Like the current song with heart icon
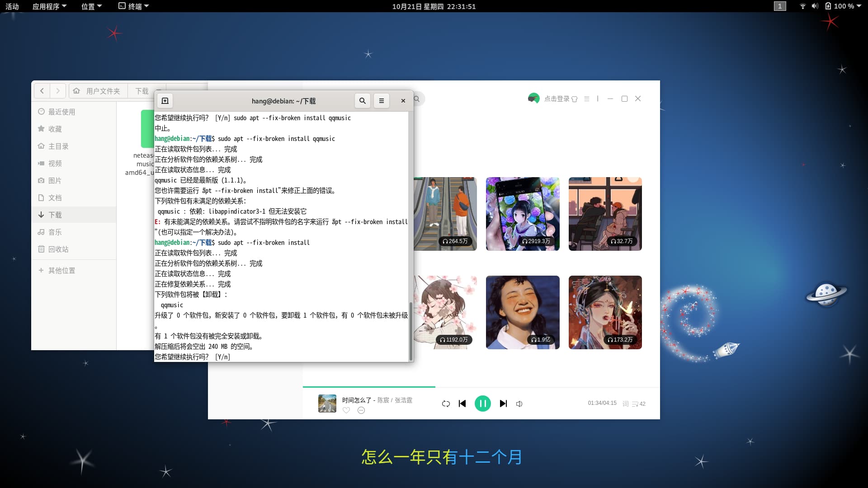This screenshot has height=488, width=868. [x=346, y=410]
